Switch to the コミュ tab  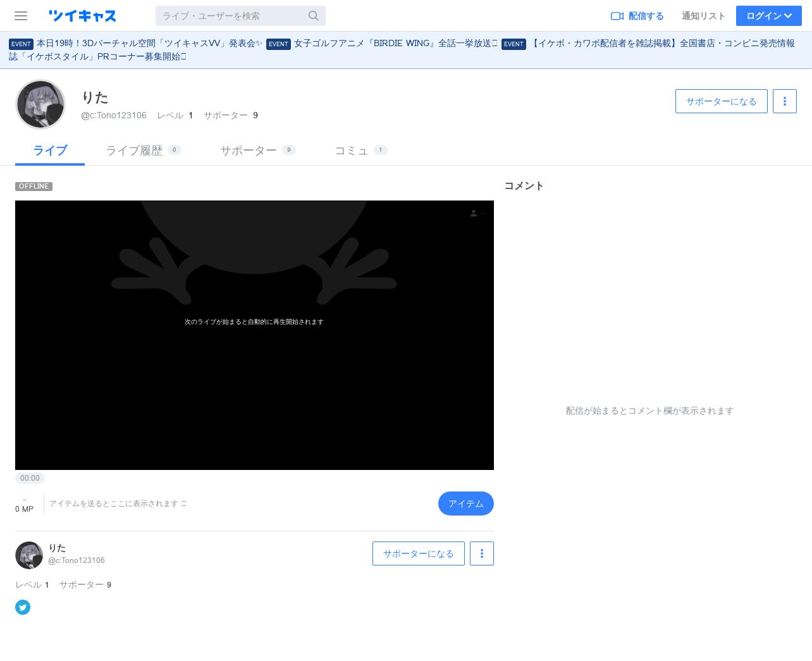click(x=360, y=151)
